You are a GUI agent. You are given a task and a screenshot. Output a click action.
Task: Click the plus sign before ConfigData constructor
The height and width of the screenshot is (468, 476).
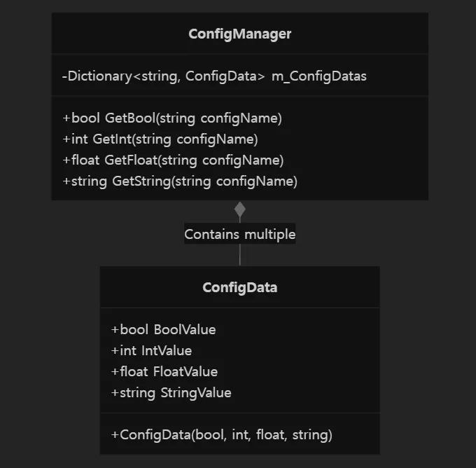pyautogui.click(x=115, y=435)
